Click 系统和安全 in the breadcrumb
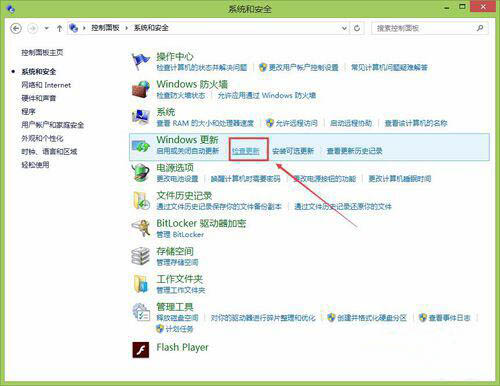The height and width of the screenshot is (386, 500). 151,28
